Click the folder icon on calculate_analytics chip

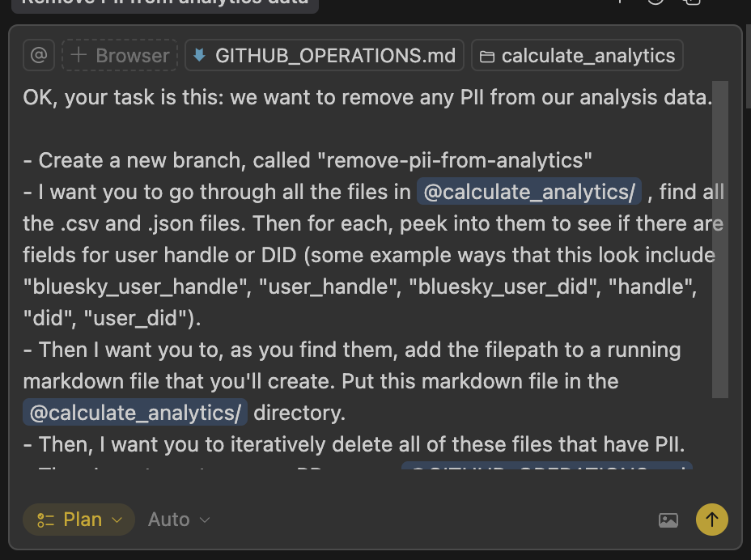(486, 57)
